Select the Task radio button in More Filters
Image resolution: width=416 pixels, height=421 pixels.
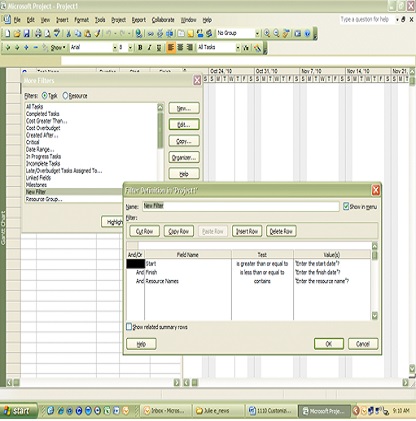[44, 96]
